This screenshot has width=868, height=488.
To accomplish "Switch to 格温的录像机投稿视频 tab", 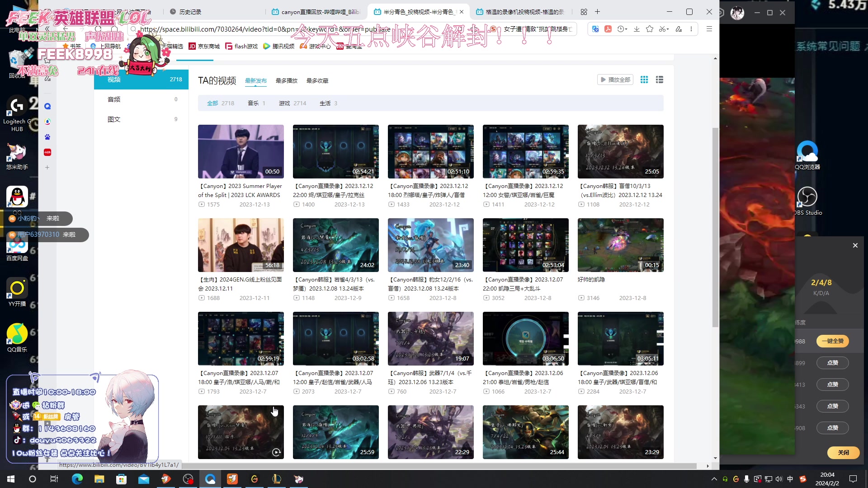I will pyautogui.click(x=520, y=12).
